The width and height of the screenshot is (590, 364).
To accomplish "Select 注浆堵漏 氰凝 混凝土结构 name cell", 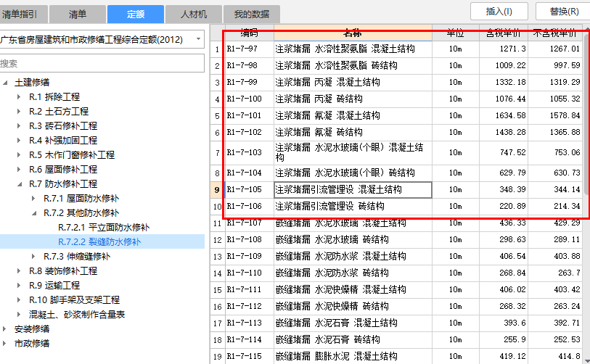I will (x=353, y=115).
